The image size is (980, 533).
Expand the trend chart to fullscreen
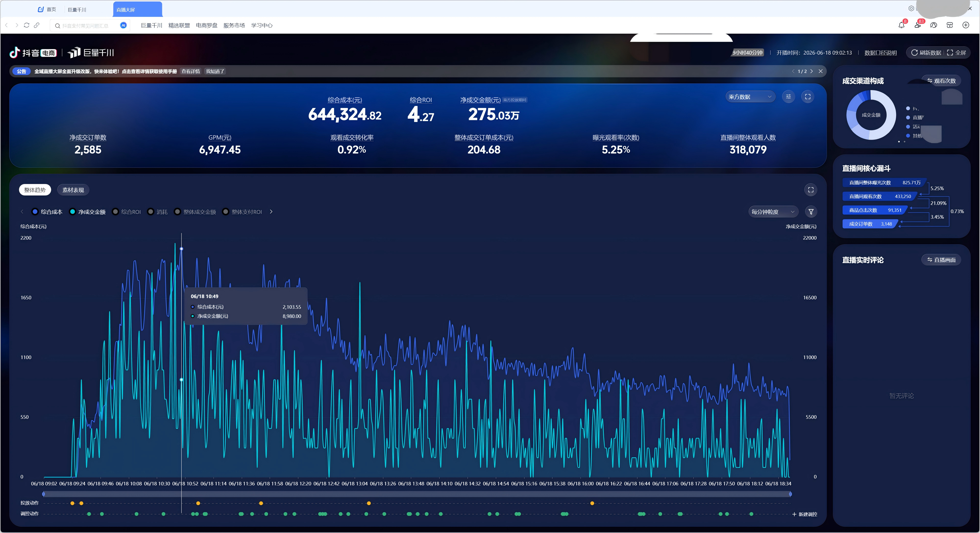coord(810,190)
